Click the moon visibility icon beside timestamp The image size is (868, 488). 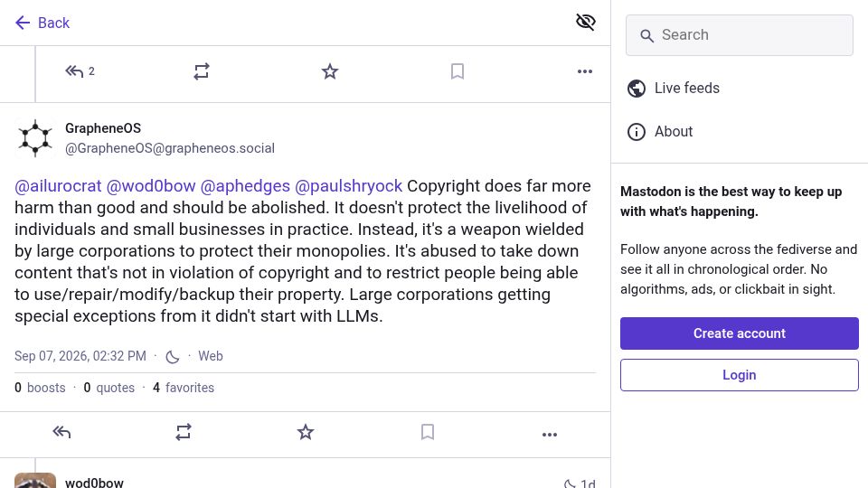(173, 356)
